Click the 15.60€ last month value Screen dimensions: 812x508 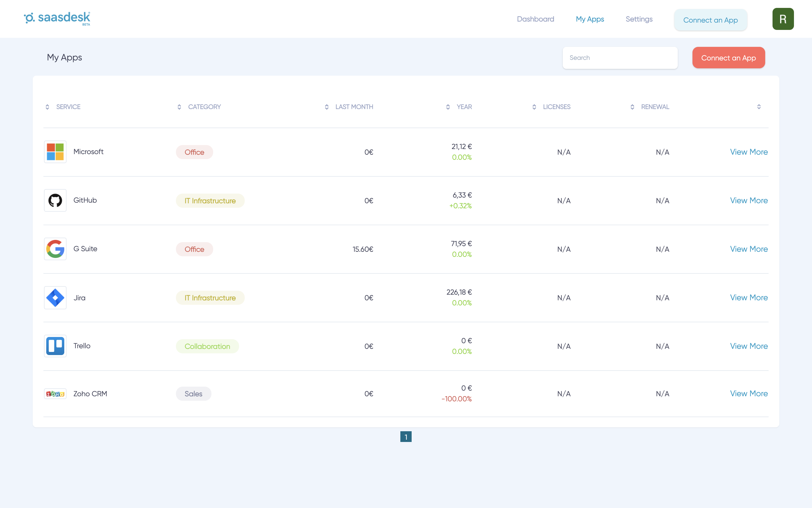[x=363, y=249]
